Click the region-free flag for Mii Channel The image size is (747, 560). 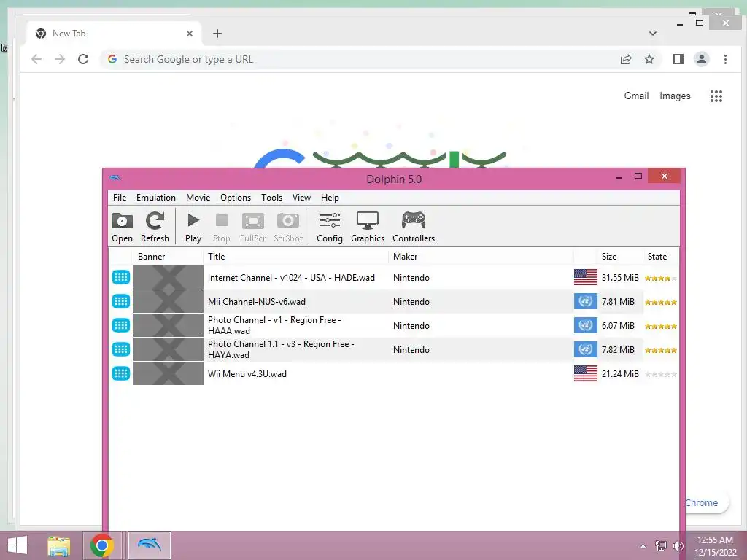[x=586, y=301]
